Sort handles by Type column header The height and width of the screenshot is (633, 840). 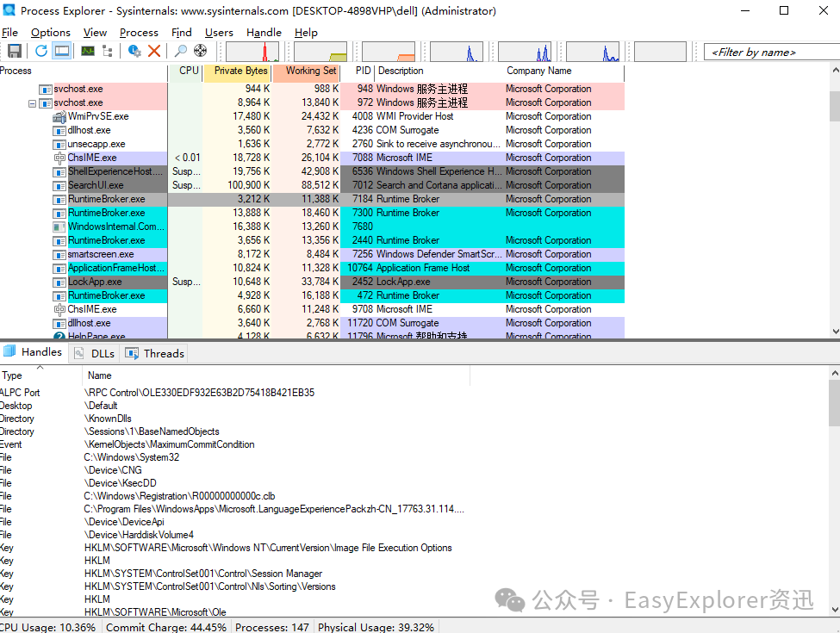[40, 375]
